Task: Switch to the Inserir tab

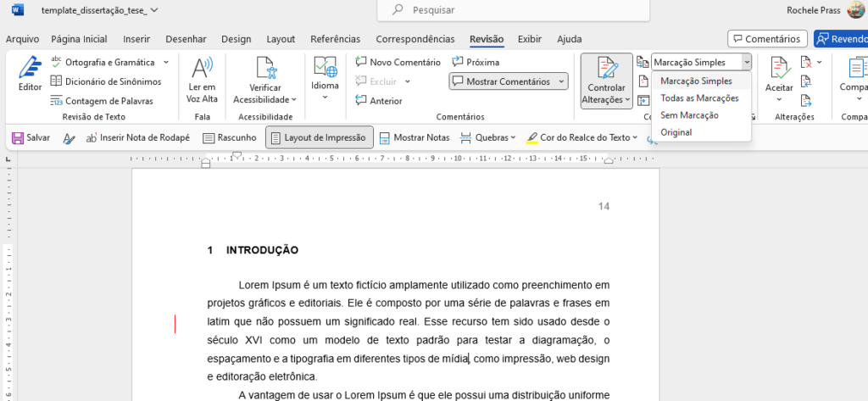Action: point(136,39)
